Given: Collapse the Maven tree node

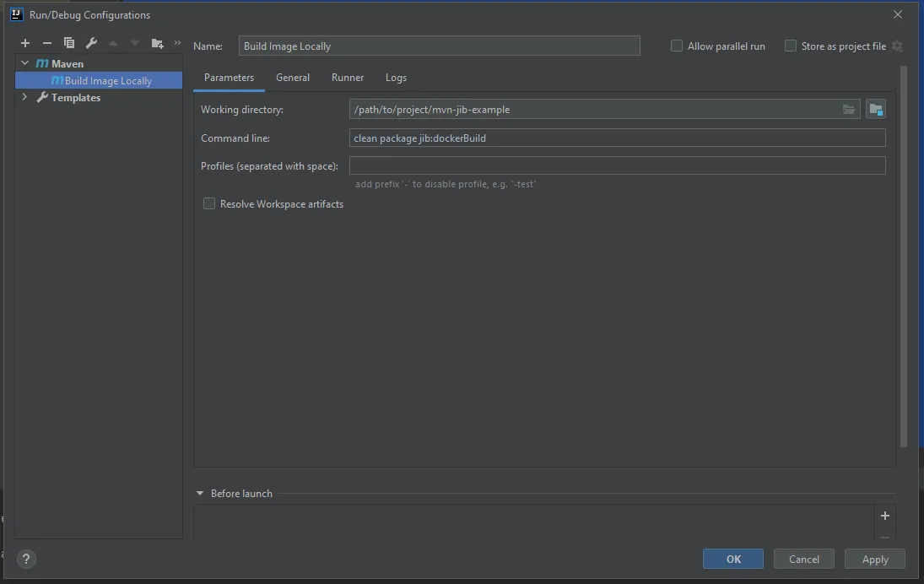Looking at the screenshot, I should [25, 63].
